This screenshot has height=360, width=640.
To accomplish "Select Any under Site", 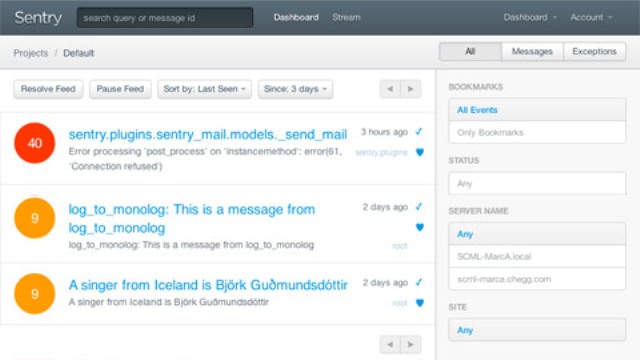I will (x=537, y=330).
